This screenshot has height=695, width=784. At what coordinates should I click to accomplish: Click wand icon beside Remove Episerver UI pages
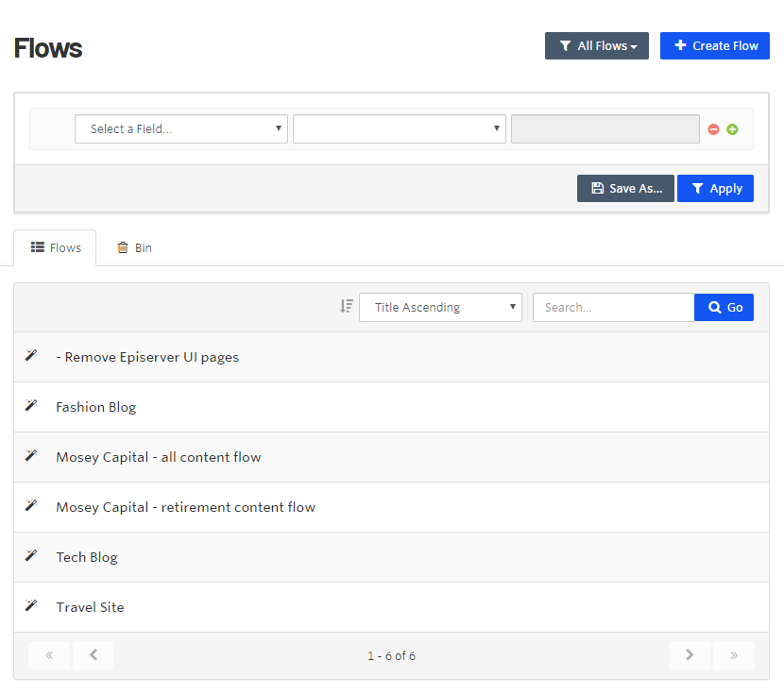[31, 356]
